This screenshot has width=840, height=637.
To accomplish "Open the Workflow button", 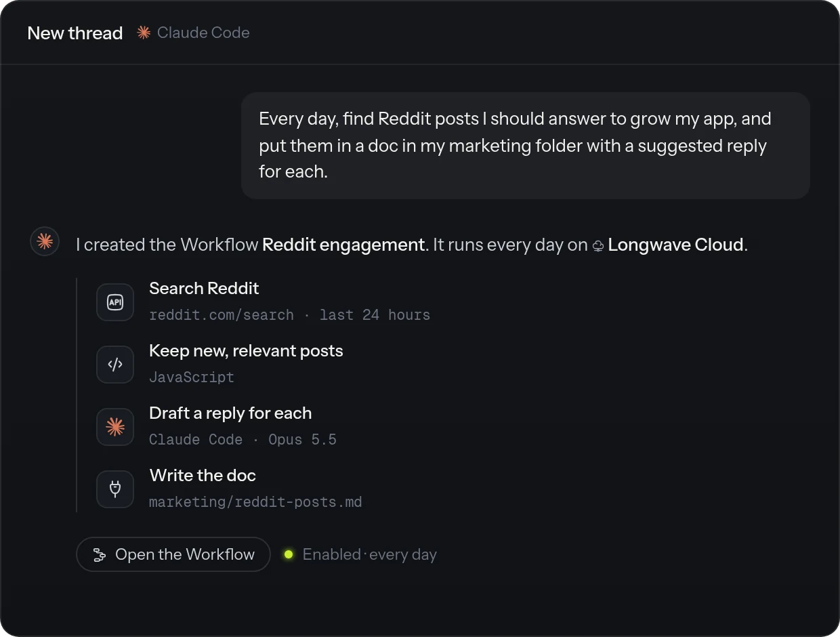I will click(173, 554).
